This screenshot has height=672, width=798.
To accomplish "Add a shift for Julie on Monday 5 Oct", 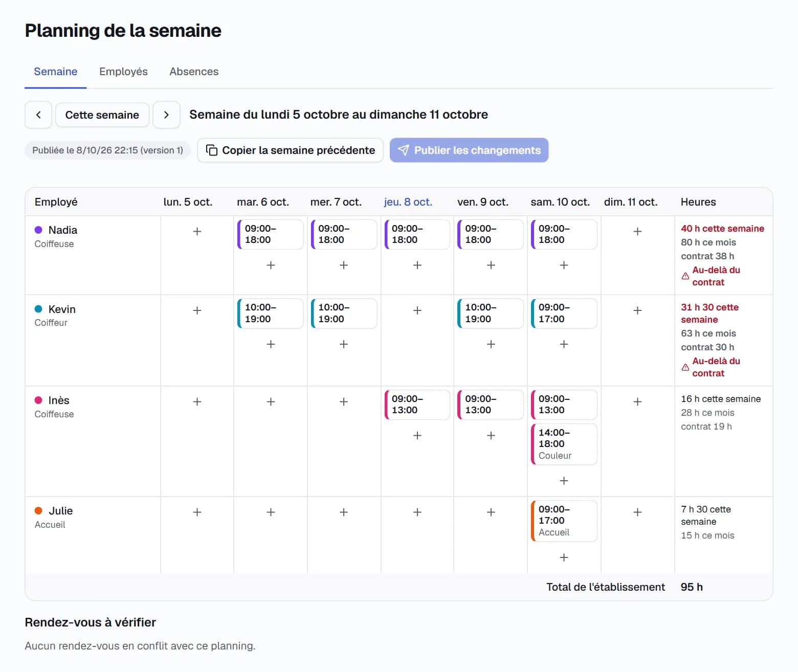I will (197, 512).
